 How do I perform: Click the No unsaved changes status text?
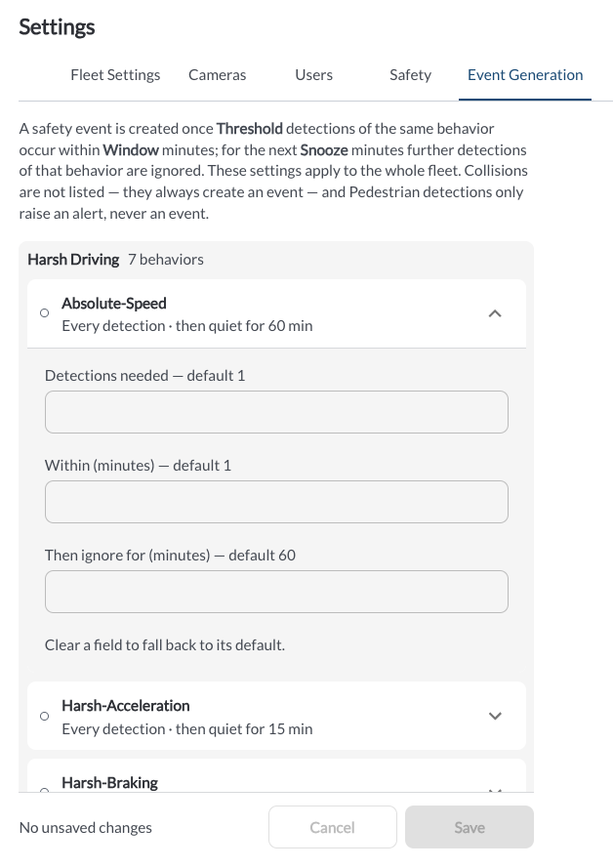[86, 828]
